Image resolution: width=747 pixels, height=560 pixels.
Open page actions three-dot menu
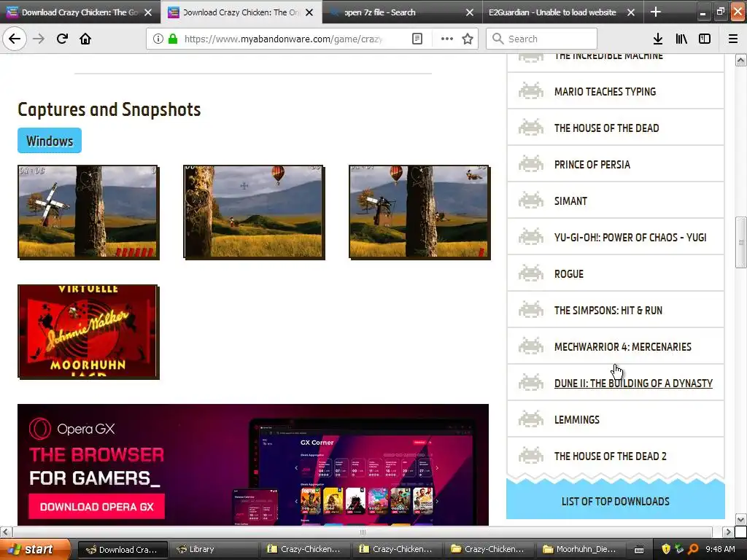447,39
